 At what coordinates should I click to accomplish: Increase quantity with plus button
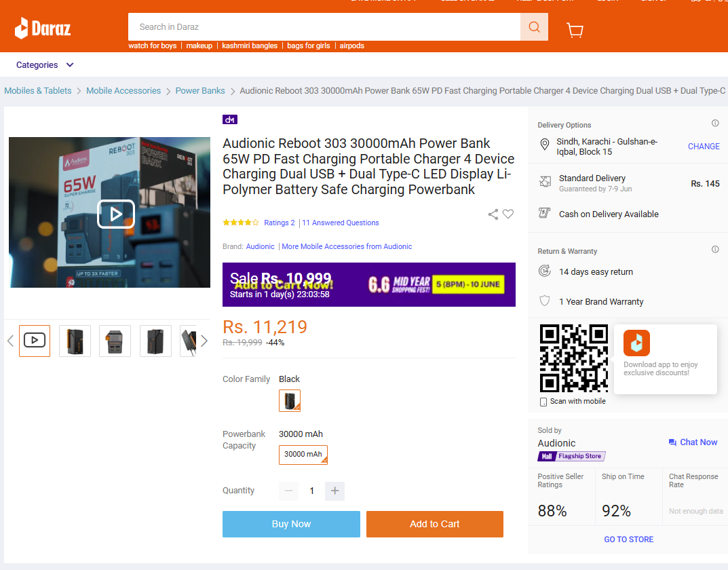[x=334, y=491]
